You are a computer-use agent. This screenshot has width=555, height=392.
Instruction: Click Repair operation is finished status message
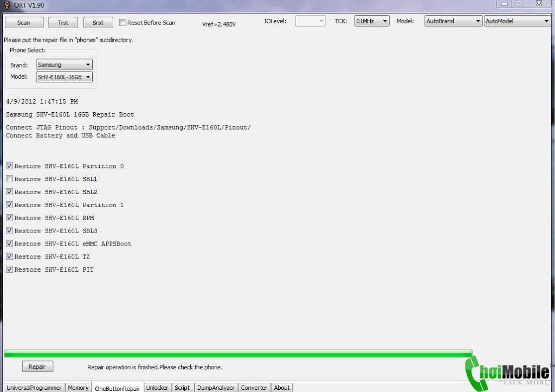154,367
